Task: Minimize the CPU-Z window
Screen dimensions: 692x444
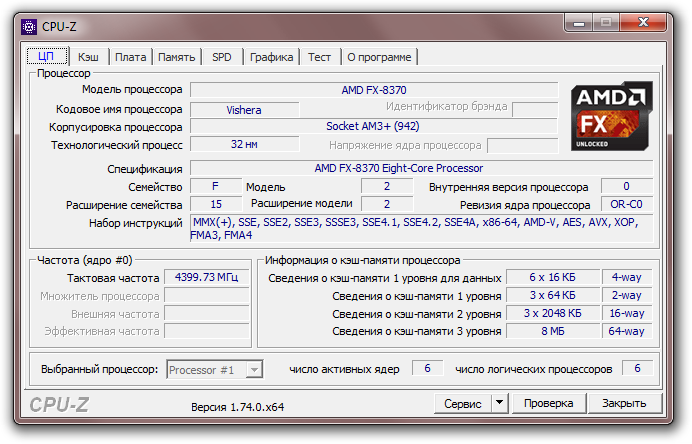Action: click(578, 19)
